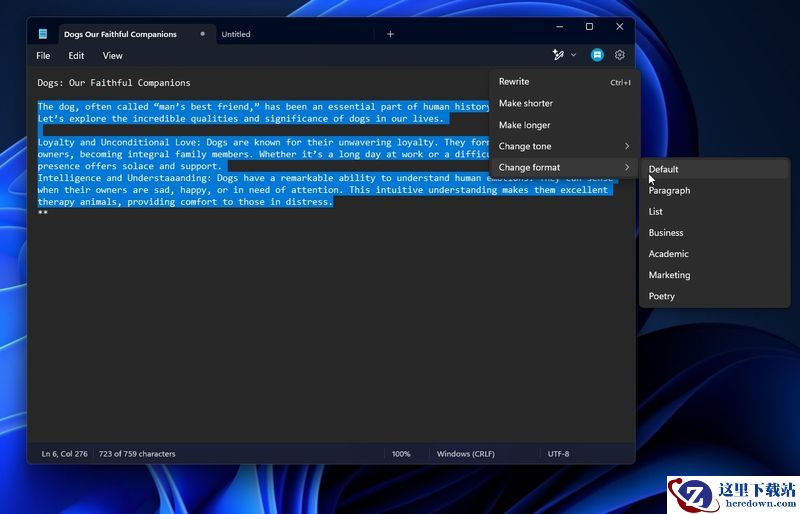The height and width of the screenshot is (514, 800).
Task: Open the Edit menu
Action: coord(76,56)
